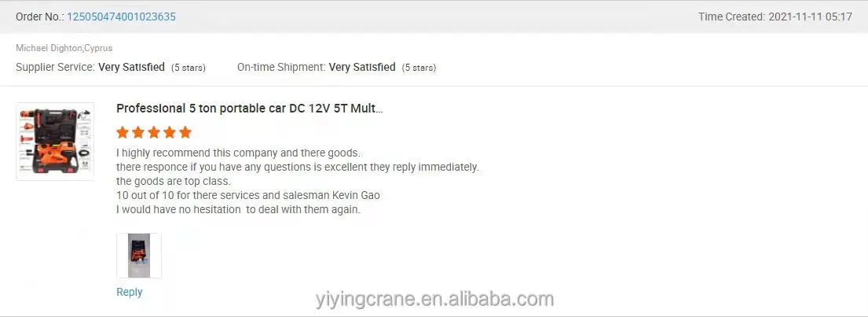Click the third orange rating star

(154, 132)
